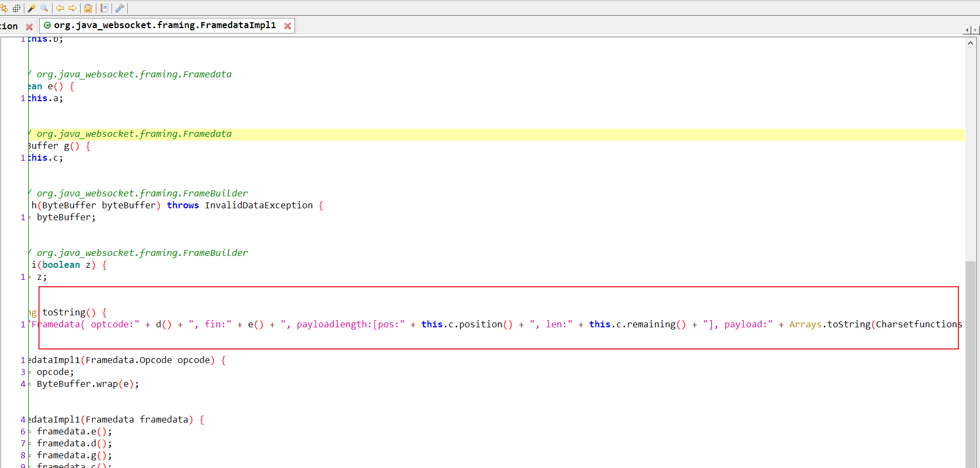Viewport: 980px width, 468px height.
Task: Open preferences wrench icon
Action: click(120, 8)
